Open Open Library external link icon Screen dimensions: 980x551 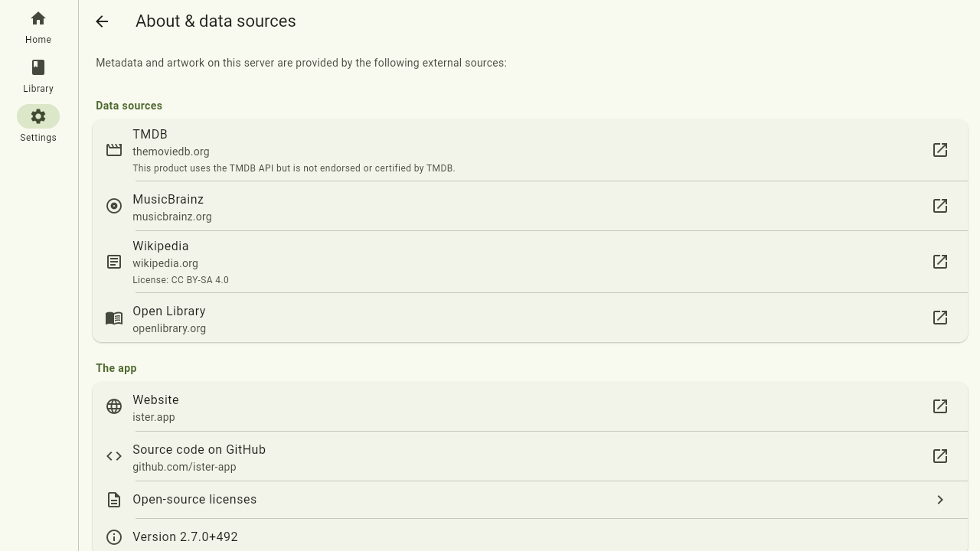(940, 318)
